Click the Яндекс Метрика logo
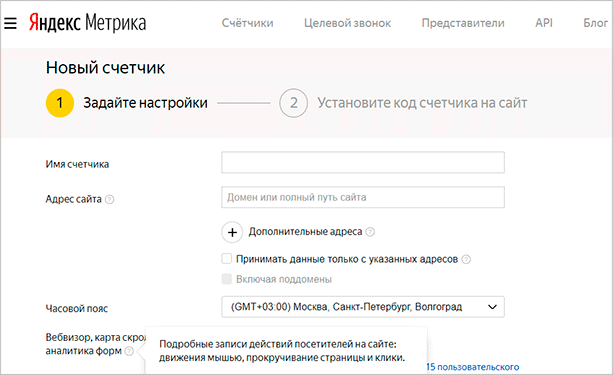613x375 pixels. point(88,23)
